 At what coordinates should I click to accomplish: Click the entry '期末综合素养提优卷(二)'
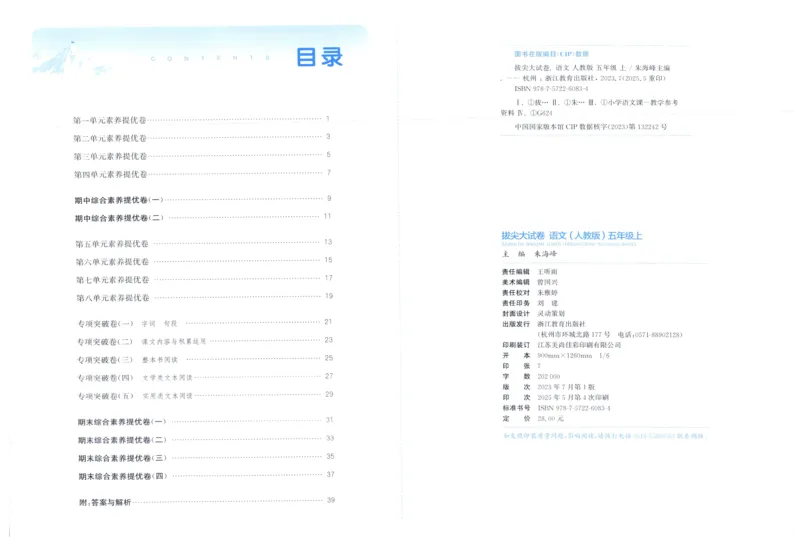[x=122, y=440]
